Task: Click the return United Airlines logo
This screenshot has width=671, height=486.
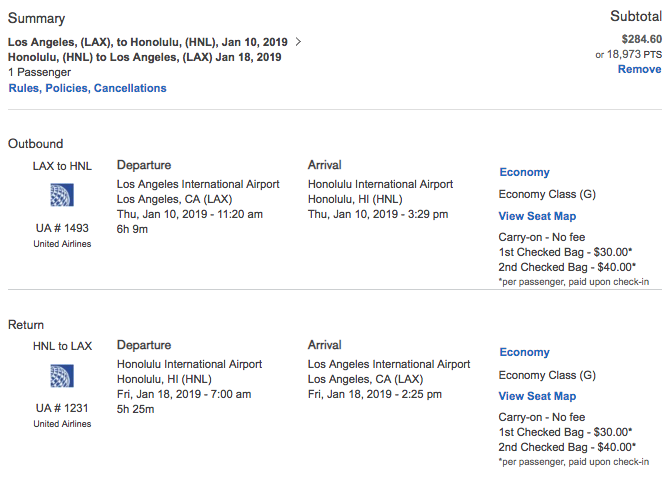Action: [62, 377]
